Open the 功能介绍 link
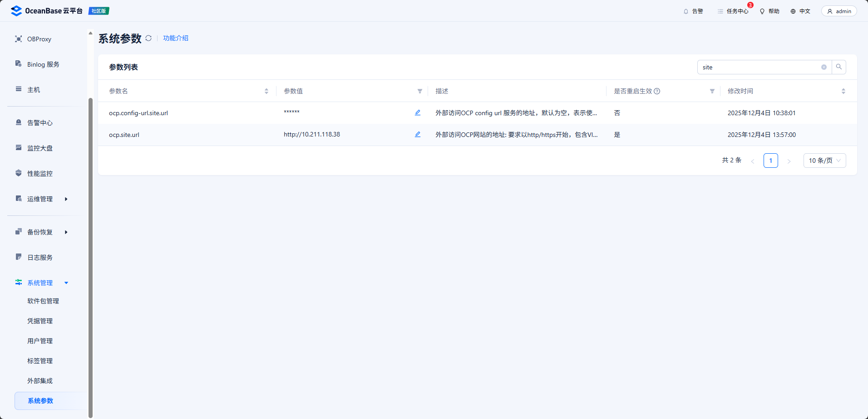This screenshot has height=419, width=868. click(x=176, y=38)
